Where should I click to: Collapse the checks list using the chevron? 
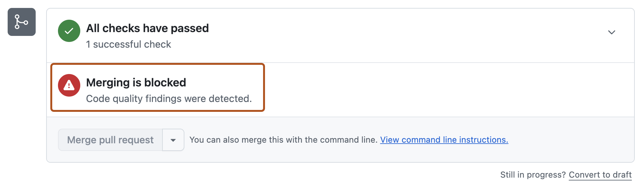click(x=611, y=32)
